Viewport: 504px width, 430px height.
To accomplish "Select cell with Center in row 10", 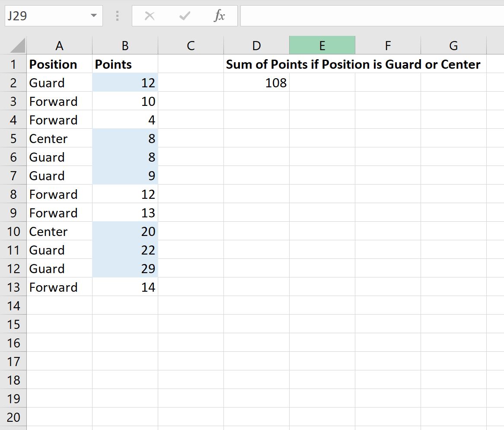I will 60,231.
